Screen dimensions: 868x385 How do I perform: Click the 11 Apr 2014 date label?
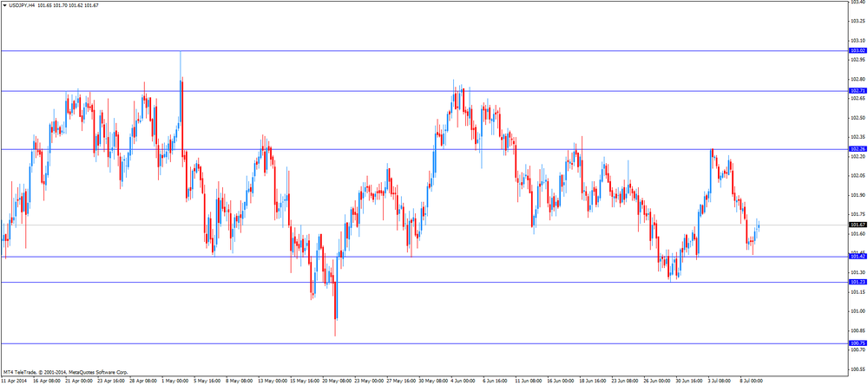(x=14, y=382)
